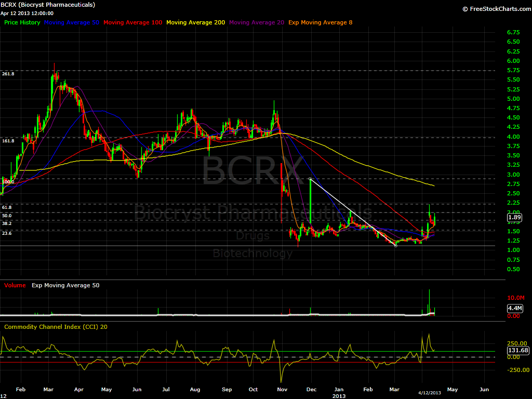Select the Moving Average 20 legend label
The image size is (532, 399).
pos(257,22)
